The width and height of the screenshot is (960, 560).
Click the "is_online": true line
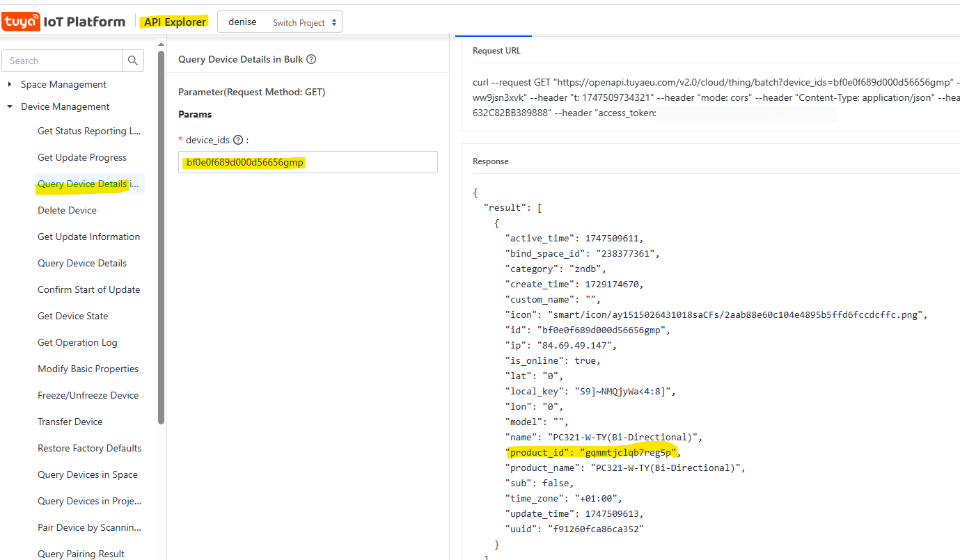553,360
